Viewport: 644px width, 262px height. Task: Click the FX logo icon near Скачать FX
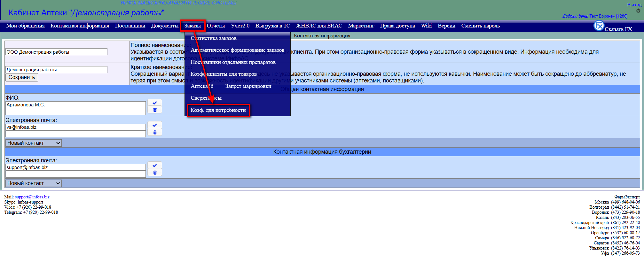(599, 26)
